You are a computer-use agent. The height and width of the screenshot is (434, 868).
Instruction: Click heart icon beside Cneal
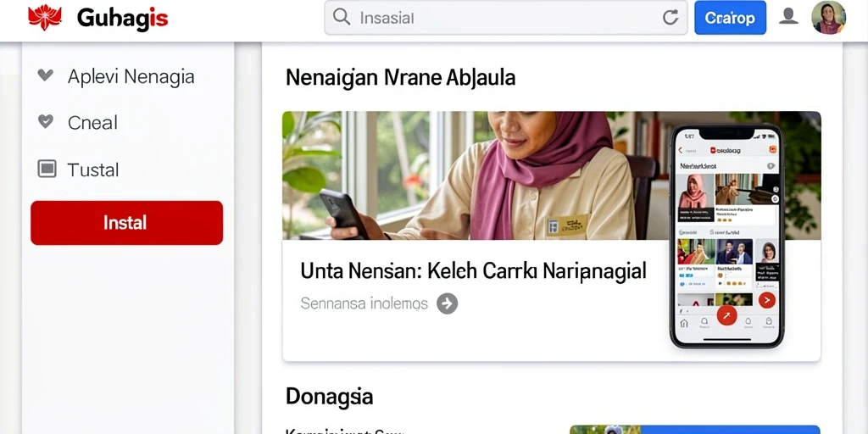pos(46,121)
